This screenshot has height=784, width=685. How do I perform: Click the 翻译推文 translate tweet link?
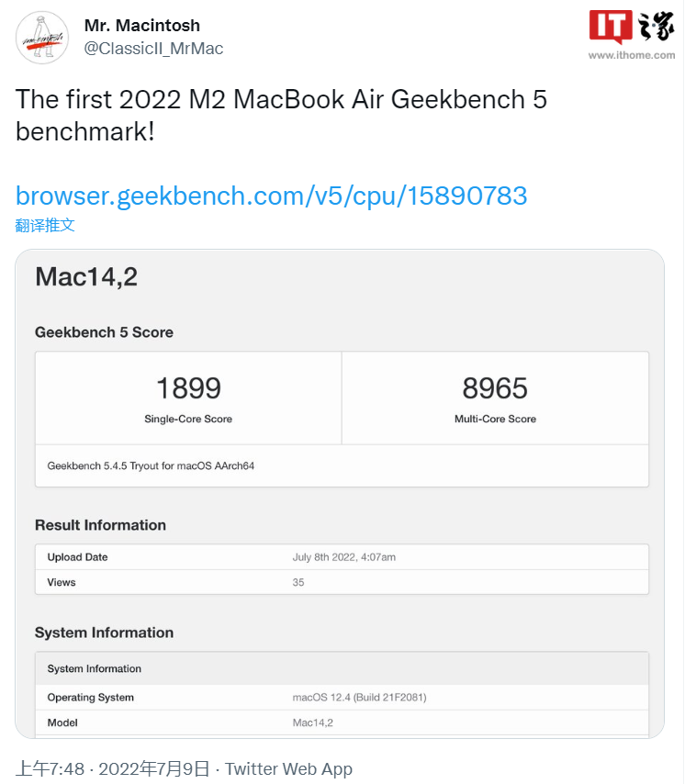coord(45,225)
